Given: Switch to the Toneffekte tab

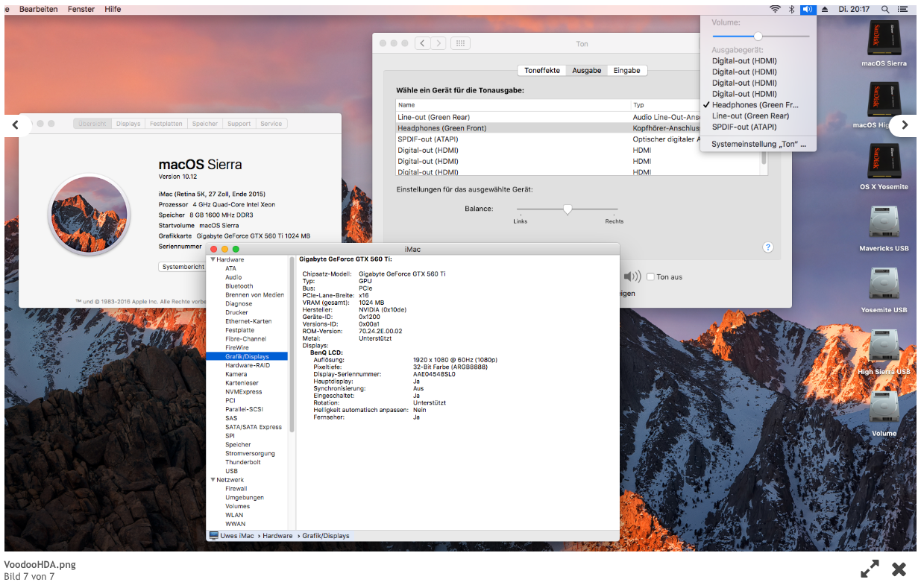Looking at the screenshot, I should (542, 70).
